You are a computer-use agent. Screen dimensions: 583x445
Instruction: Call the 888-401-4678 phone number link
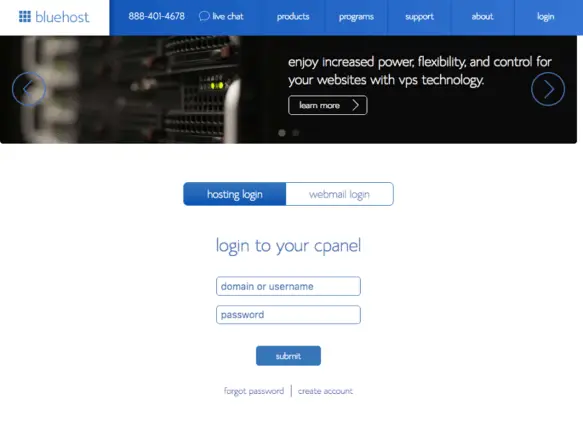point(157,16)
